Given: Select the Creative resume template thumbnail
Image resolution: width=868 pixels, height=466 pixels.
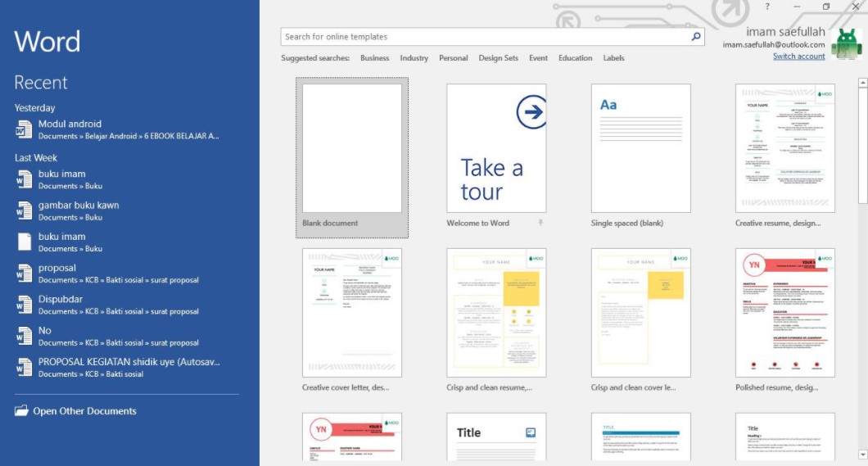Looking at the screenshot, I should click(785, 148).
